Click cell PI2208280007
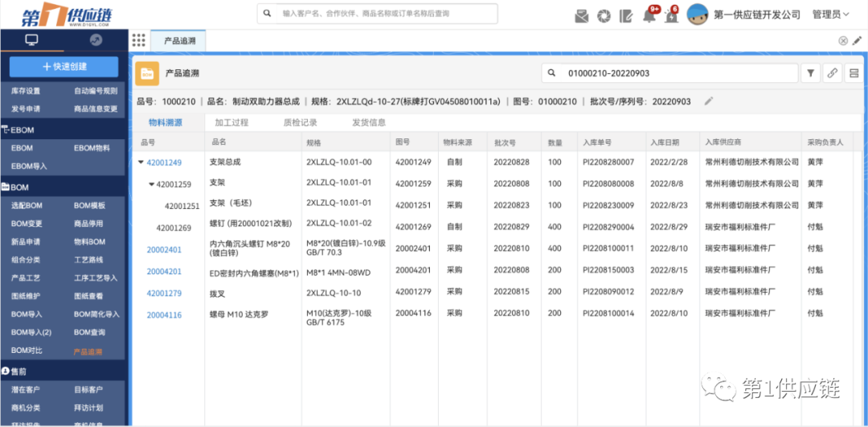The height and width of the screenshot is (427, 868). tap(608, 162)
